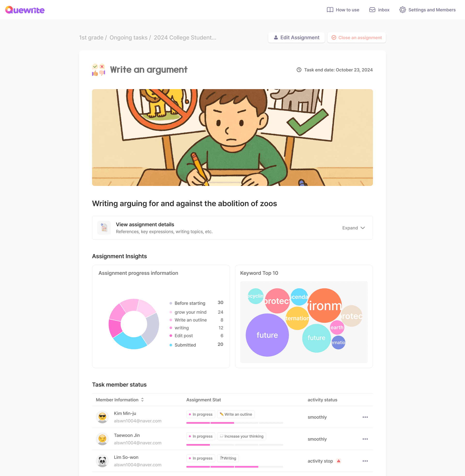Screen dimensions: 465x476
Task: Click the Expand chevron arrow
Action: coord(363,228)
